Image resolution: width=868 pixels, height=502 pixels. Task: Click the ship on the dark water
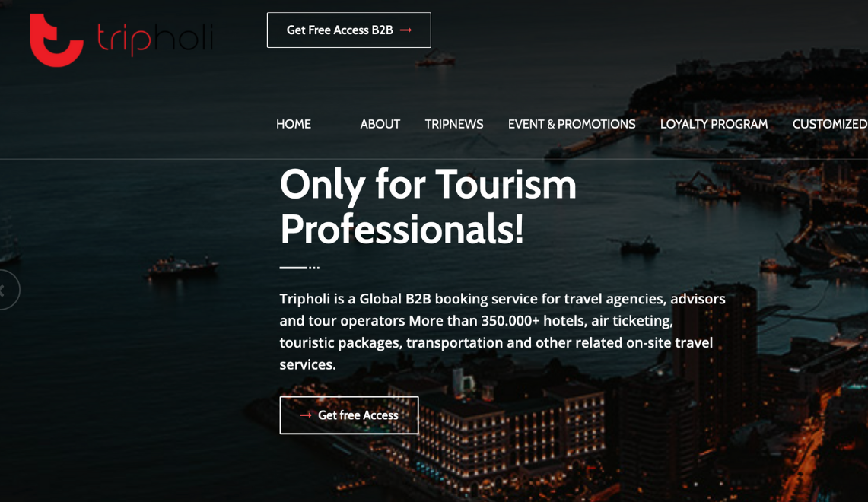point(182,267)
